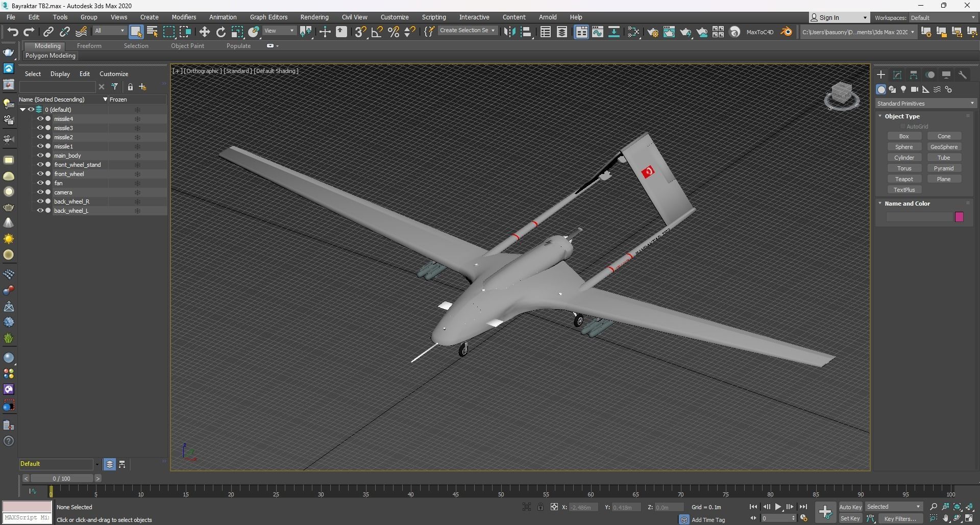The image size is (980, 525).
Task: Toggle the Auto Key animation mode
Action: tap(850, 507)
